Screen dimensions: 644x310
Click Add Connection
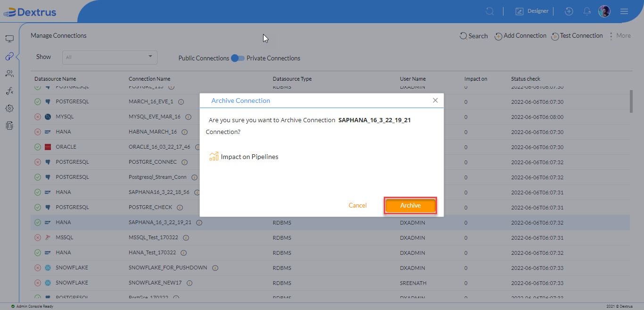click(520, 36)
